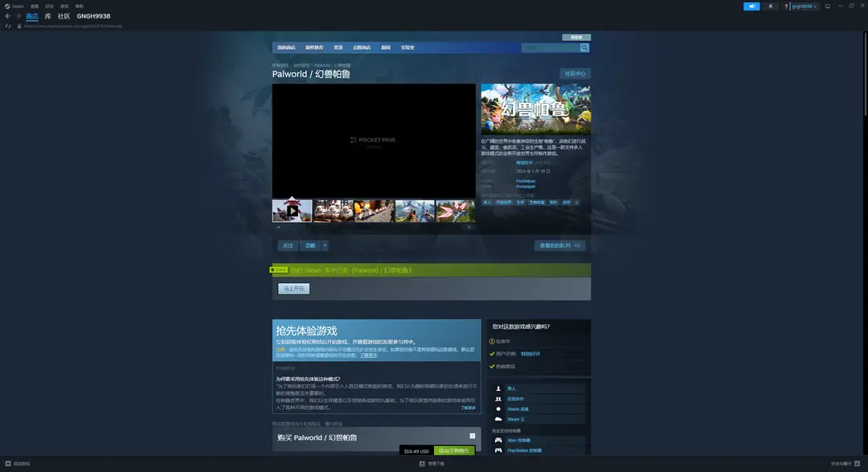Go back with the back arrow
868x472 pixels.
tap(8, 16)
